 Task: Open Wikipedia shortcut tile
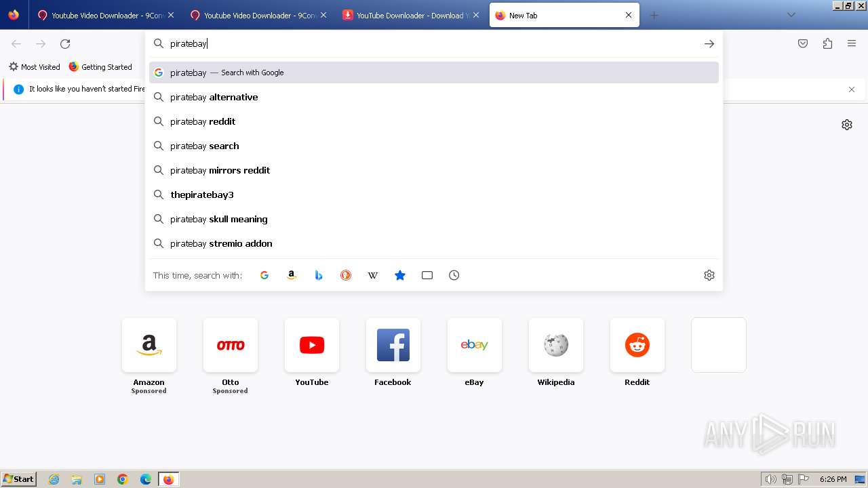(x=556, y=345)
